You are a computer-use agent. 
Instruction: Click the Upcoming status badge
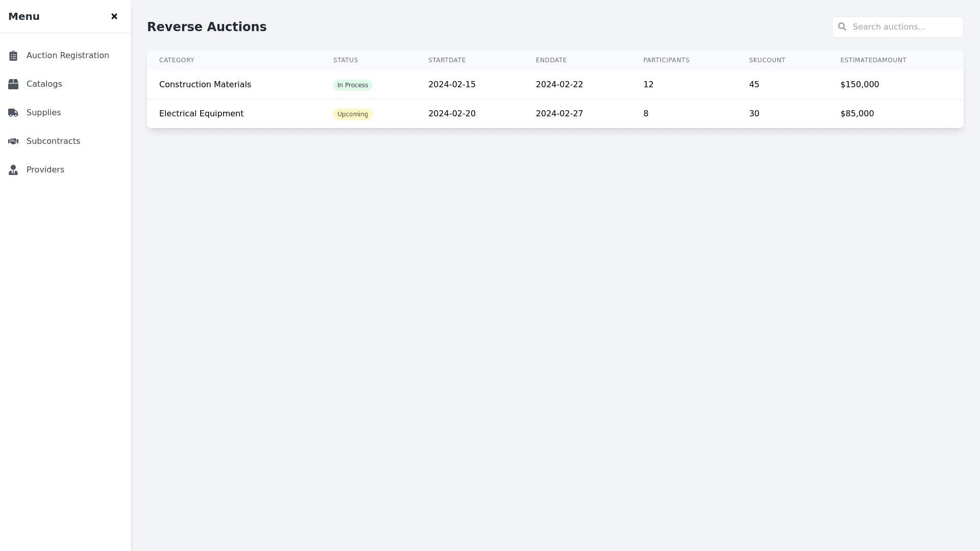point(353,114)
